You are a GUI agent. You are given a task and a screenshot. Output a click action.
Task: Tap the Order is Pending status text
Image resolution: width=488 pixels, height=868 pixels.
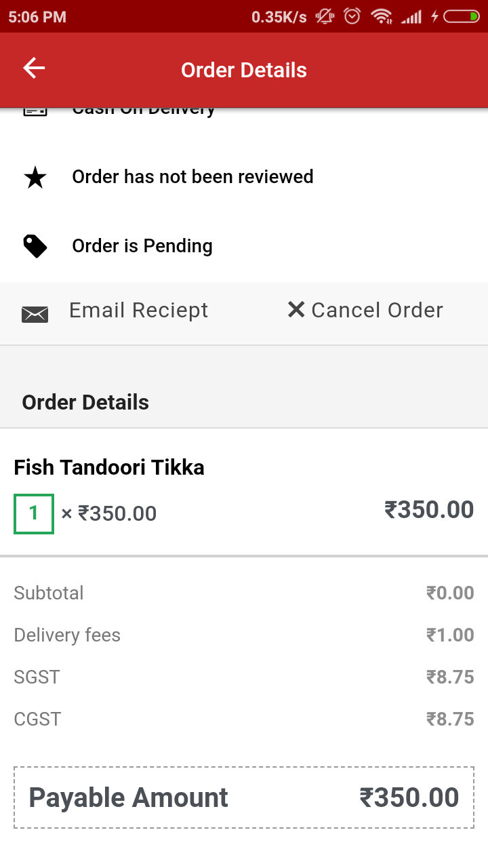point(142,246)
